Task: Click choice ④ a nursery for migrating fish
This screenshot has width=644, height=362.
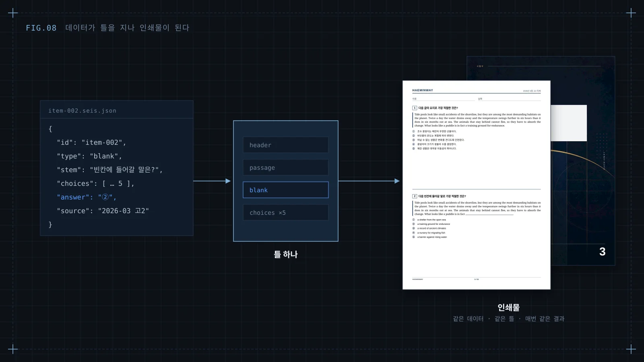Action: point(429,232)
